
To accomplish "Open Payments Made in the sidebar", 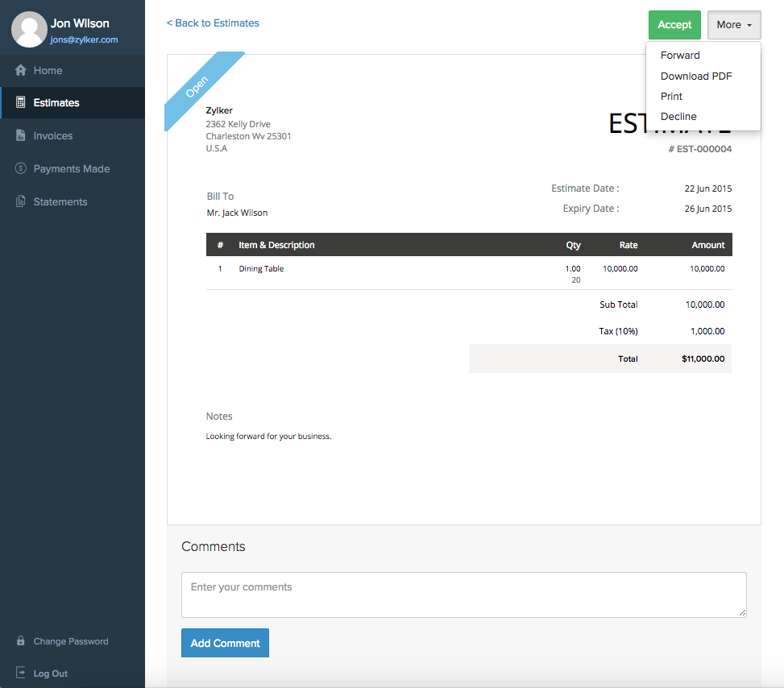I will [72, 169].
